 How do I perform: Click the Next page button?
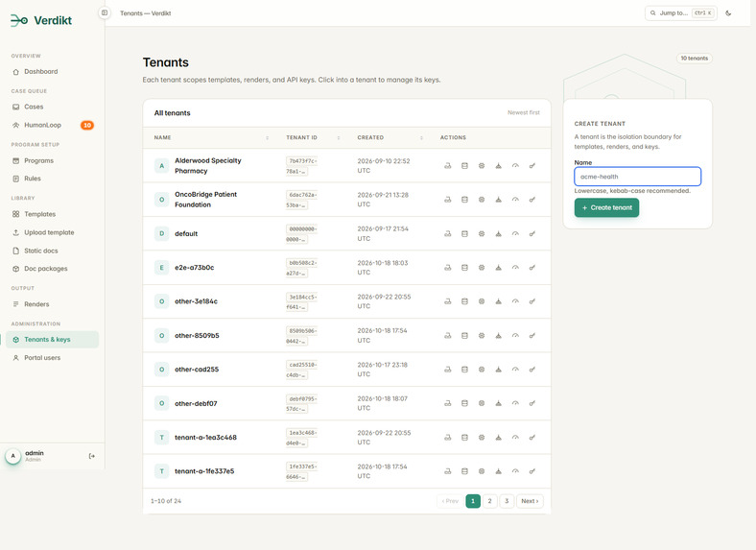point(530,501)
